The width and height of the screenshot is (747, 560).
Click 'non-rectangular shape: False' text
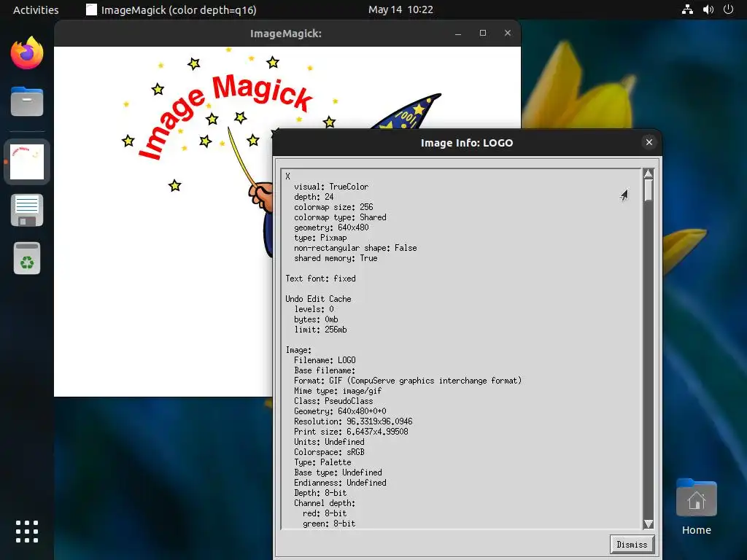(x=355, y=248)
